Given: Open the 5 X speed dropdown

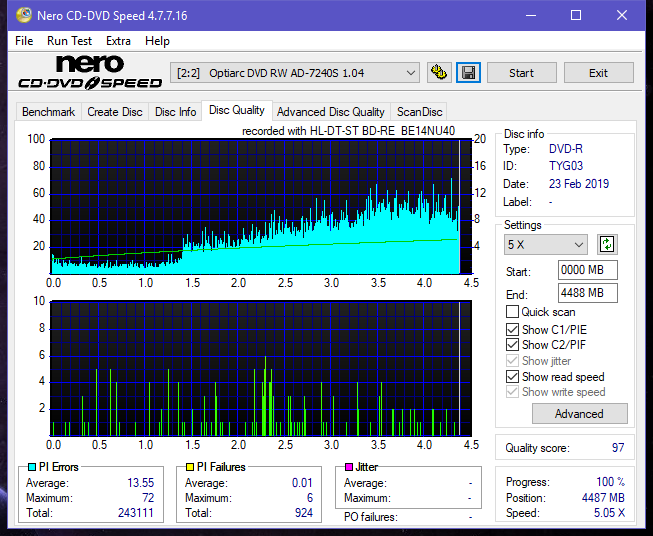Looking at the screenshot, I should [546, 244].
